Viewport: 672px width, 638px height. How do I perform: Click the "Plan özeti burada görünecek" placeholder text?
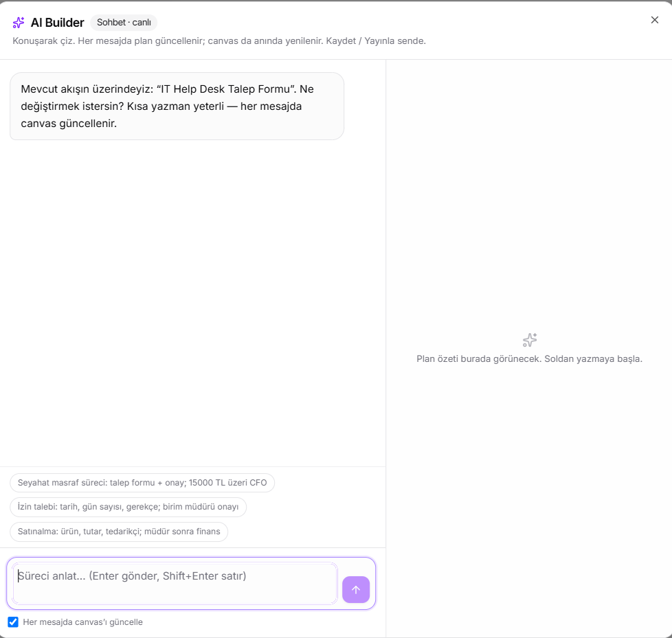tap(478, 359)
